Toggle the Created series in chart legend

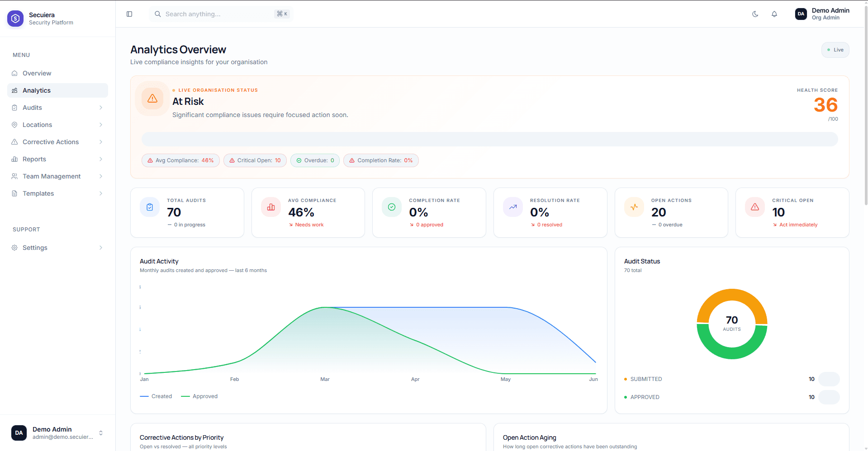(x=156, y=396)
